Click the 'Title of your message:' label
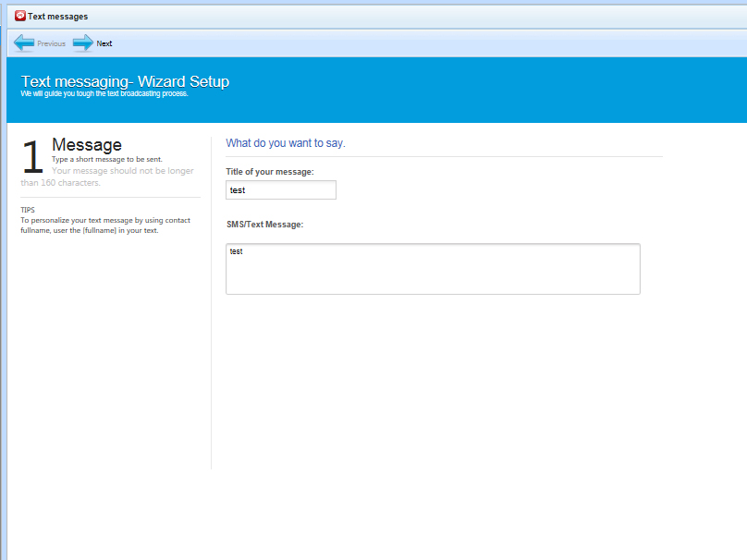 point(270,172)
